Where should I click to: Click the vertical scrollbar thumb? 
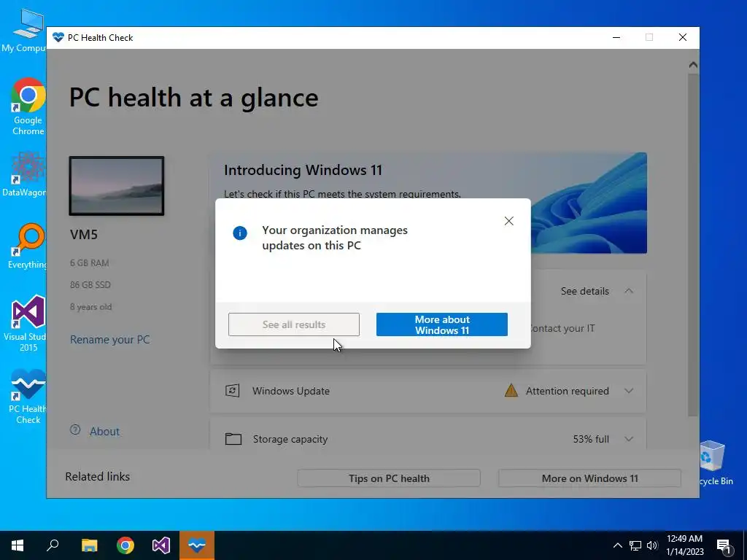tap(693, 245)
